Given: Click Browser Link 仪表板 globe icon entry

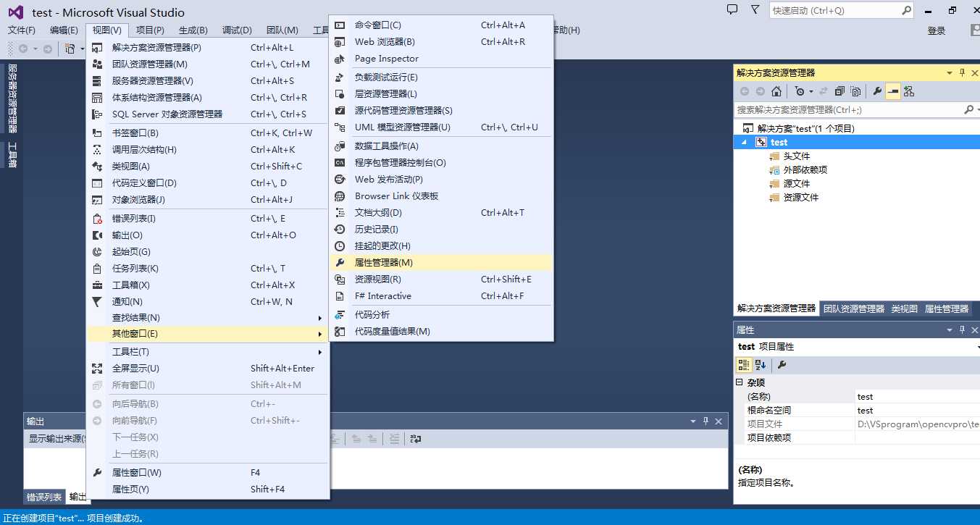Looking at the screenshot, I should (441, 196).
